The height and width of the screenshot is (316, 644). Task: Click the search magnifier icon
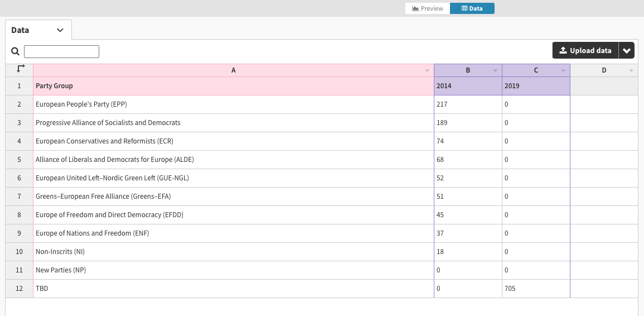click(x=15, y=51)
